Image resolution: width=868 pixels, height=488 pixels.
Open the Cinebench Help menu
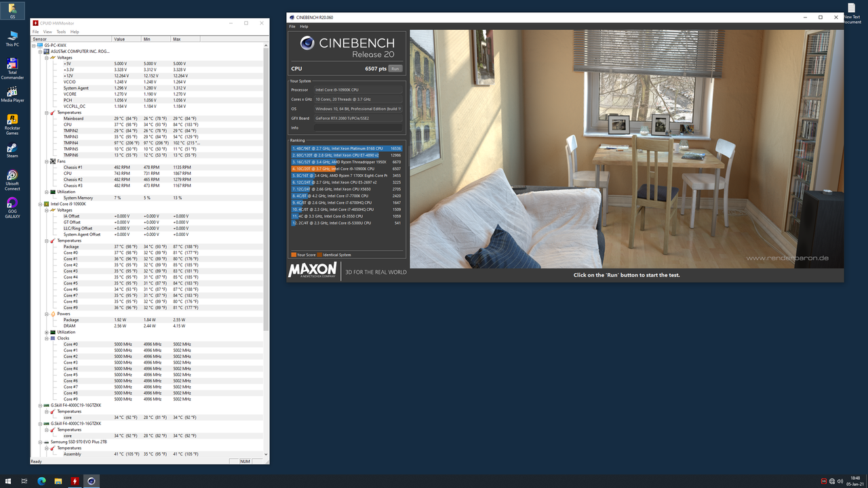point(304,26)
